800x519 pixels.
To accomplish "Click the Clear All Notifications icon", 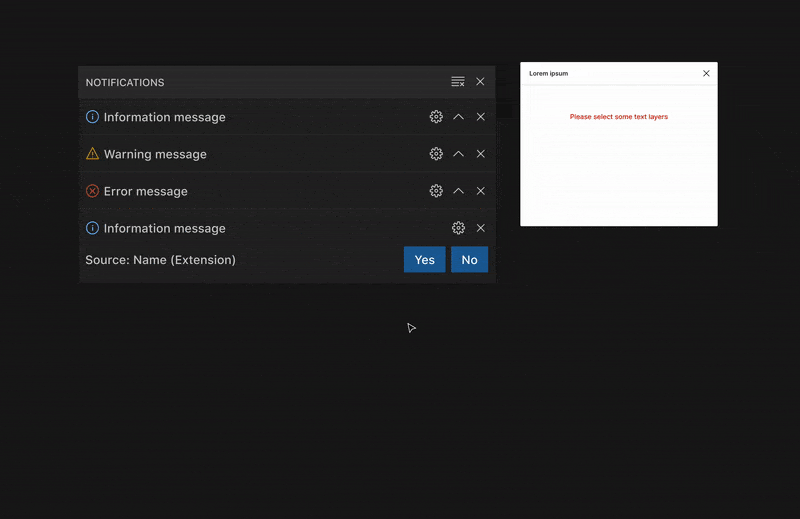I will coord(457,82).
